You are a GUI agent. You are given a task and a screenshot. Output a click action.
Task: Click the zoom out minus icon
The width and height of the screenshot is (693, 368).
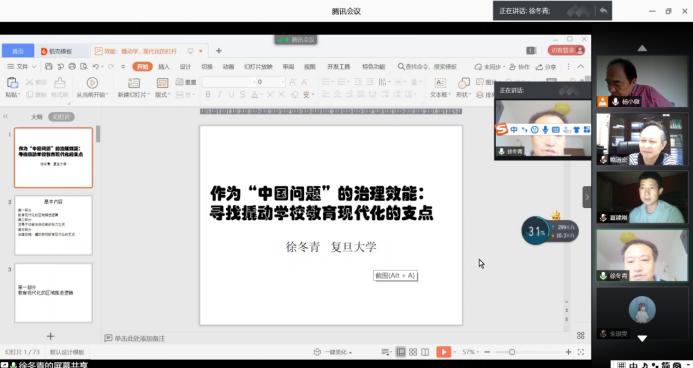pyautogui.click(x=487, y=352)
